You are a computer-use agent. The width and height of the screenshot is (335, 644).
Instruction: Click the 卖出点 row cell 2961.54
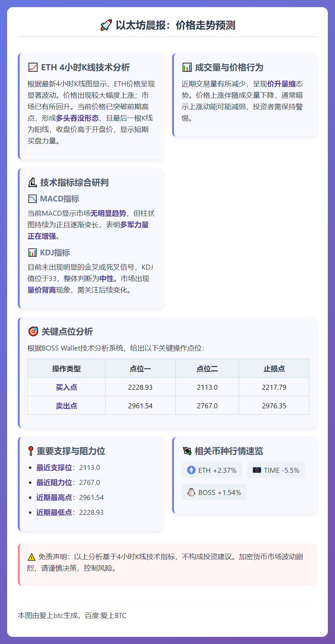coord(140,406)
